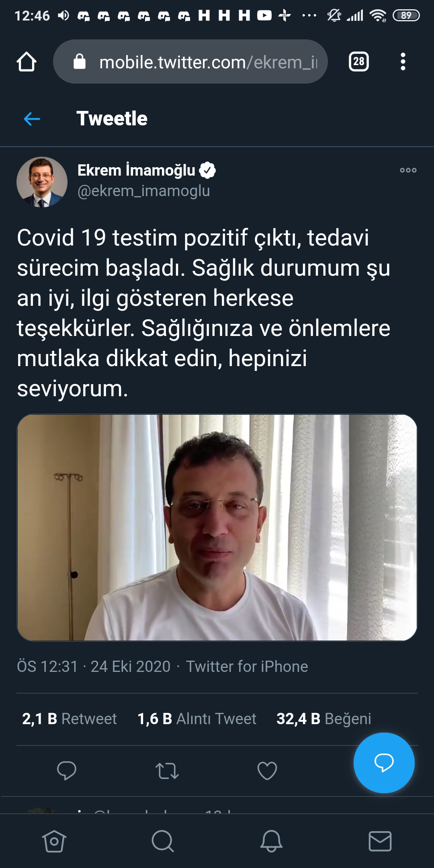View the 32,4 B Beğeni list

tap(323, 719)
